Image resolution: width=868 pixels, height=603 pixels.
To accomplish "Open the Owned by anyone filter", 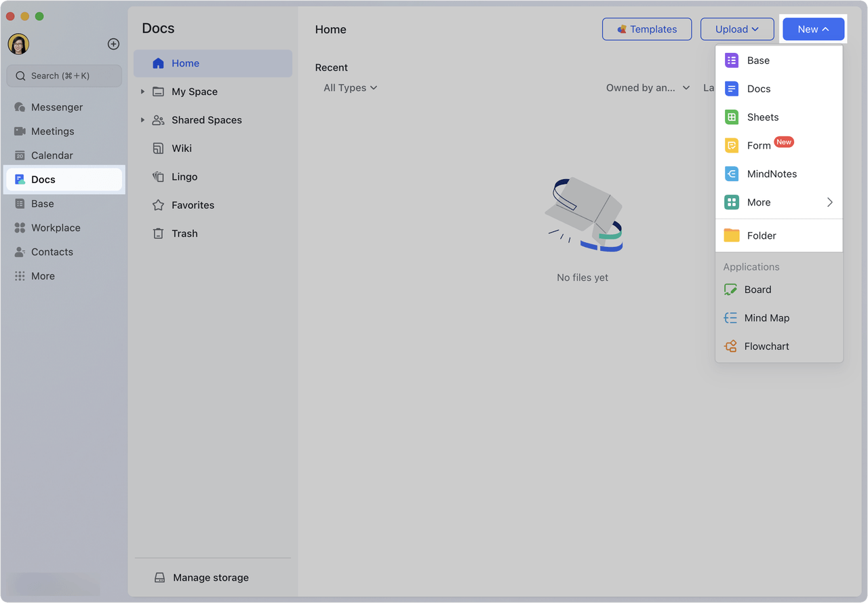I will [648, 87].
